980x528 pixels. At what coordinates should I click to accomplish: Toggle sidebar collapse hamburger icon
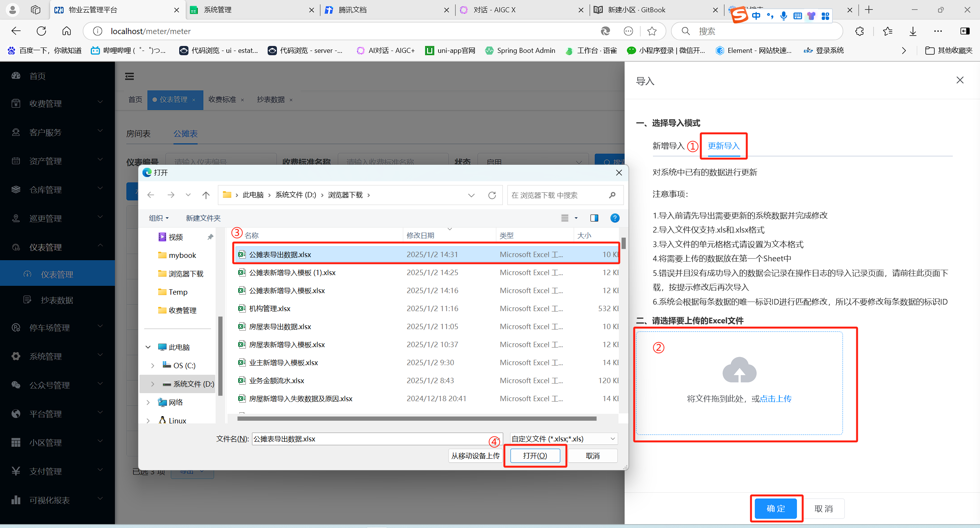(x=129, y=76)
